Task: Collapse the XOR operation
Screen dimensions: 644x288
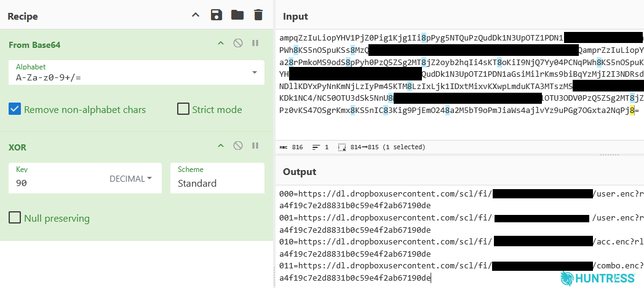Action: [221, 146]
